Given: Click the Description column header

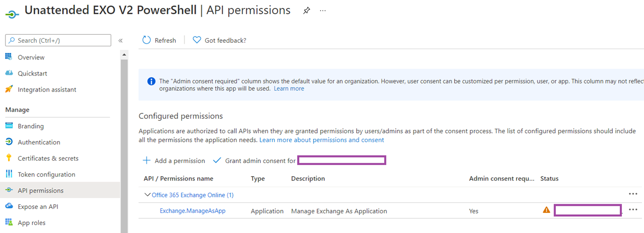Looking at the screenshot, I should coord(308,179).
